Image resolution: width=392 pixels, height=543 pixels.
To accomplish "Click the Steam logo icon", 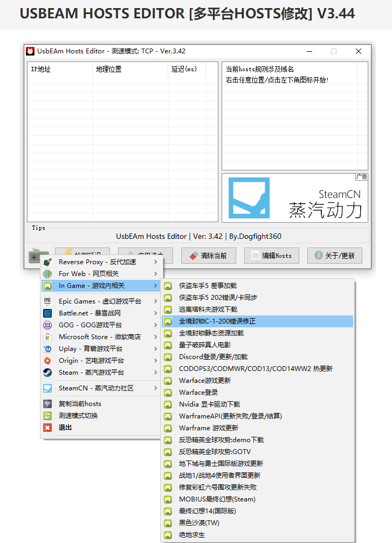I will coord(47,373).
